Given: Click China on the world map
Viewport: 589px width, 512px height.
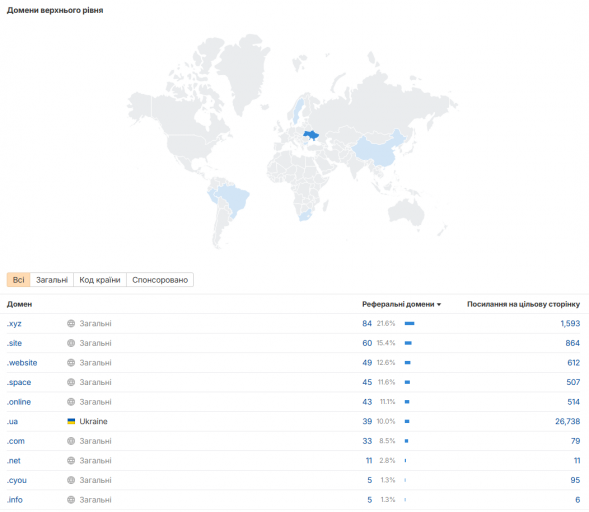Looking at the screenshot, I should click(378, 150).
